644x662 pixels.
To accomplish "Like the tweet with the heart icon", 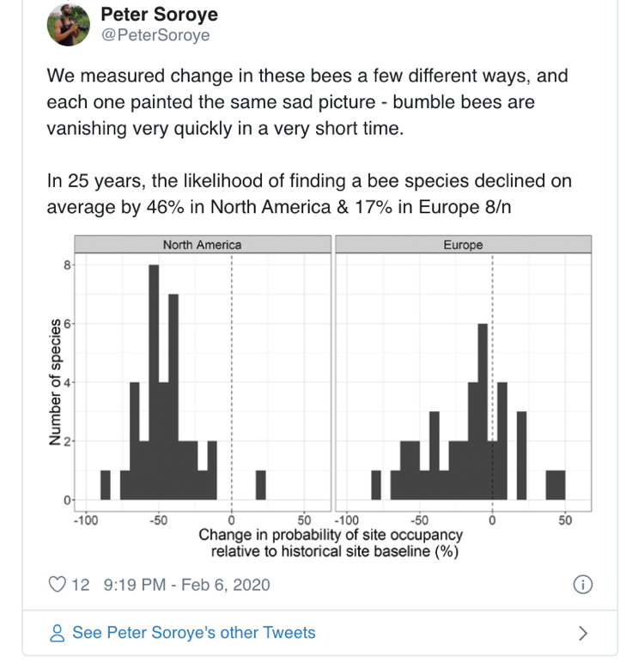I will point(58,585).
